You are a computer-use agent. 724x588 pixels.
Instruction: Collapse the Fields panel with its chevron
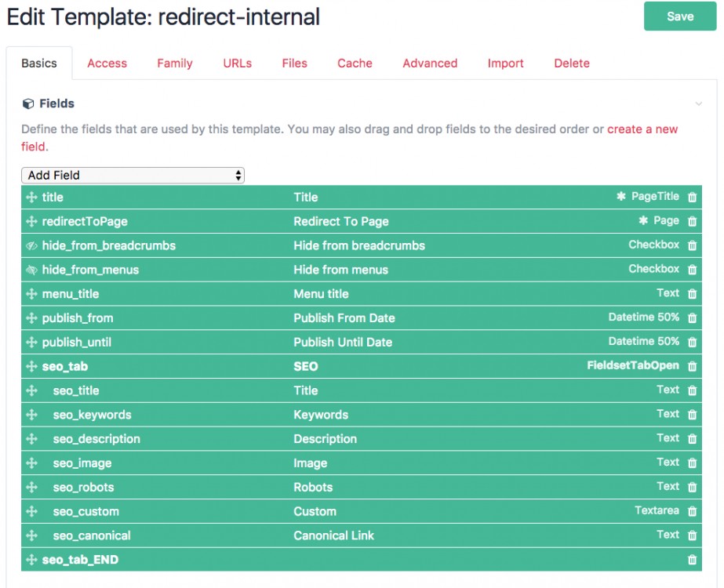point(699,103)
